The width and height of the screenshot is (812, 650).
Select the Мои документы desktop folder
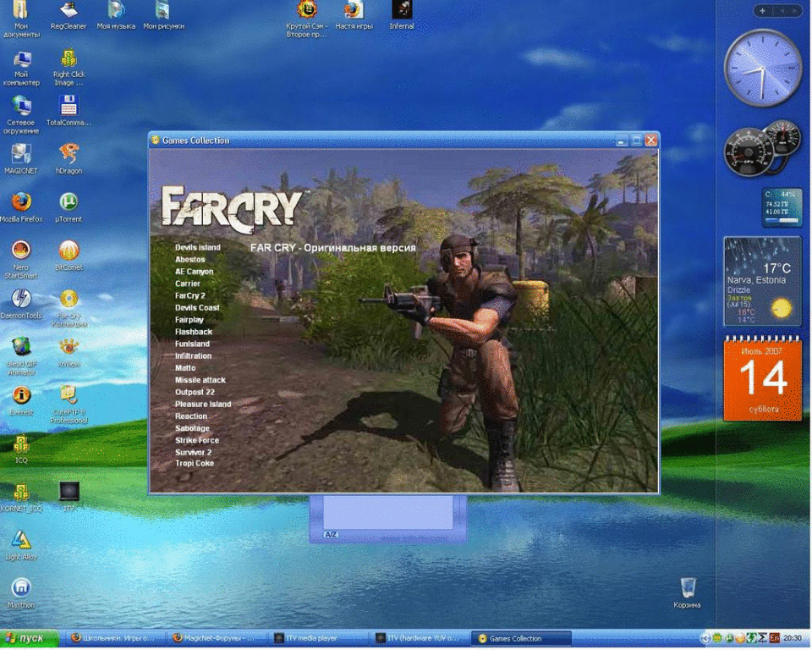(x=20, y=19)
